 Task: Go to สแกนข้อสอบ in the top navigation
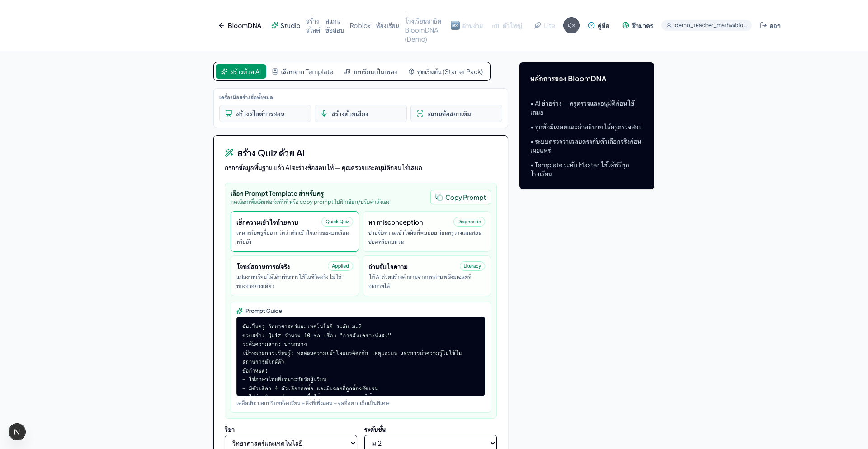335,25
